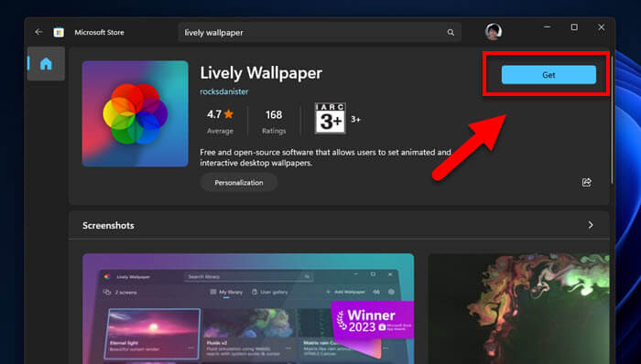Share Lively Wallpaper via share icon
Viewport: 641px width, 364px height.
(x=587, y=182)
